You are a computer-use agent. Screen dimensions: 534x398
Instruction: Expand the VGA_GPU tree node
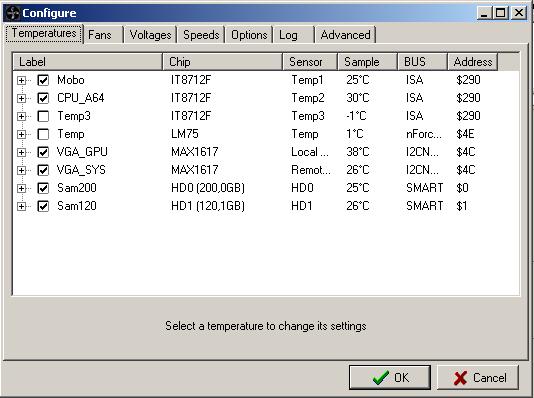[21, 152]
